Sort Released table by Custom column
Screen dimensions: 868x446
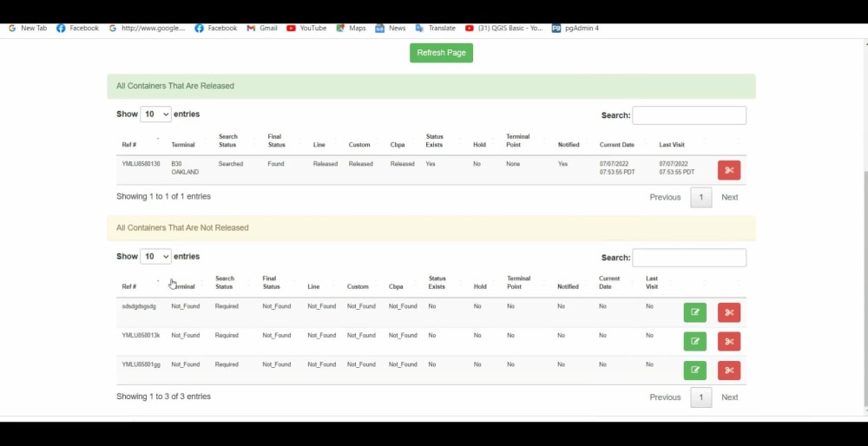(x=359, y=145)
